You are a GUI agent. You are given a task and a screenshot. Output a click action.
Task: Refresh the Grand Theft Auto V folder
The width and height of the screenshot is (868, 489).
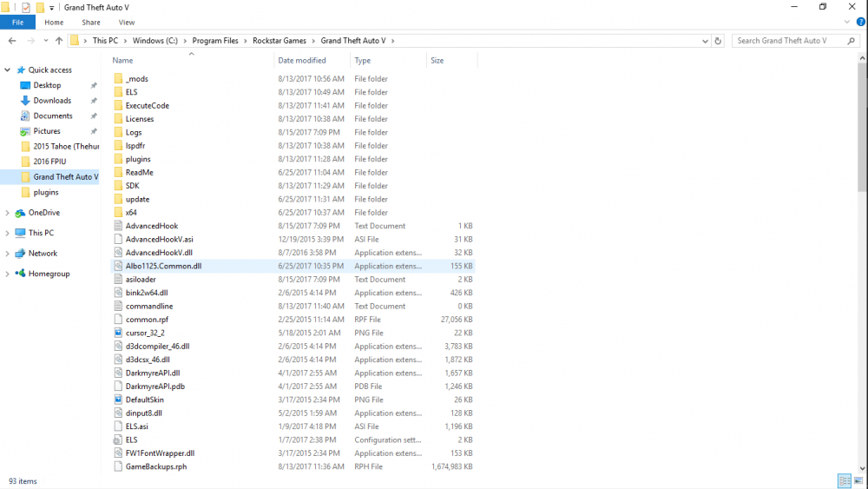718,41
